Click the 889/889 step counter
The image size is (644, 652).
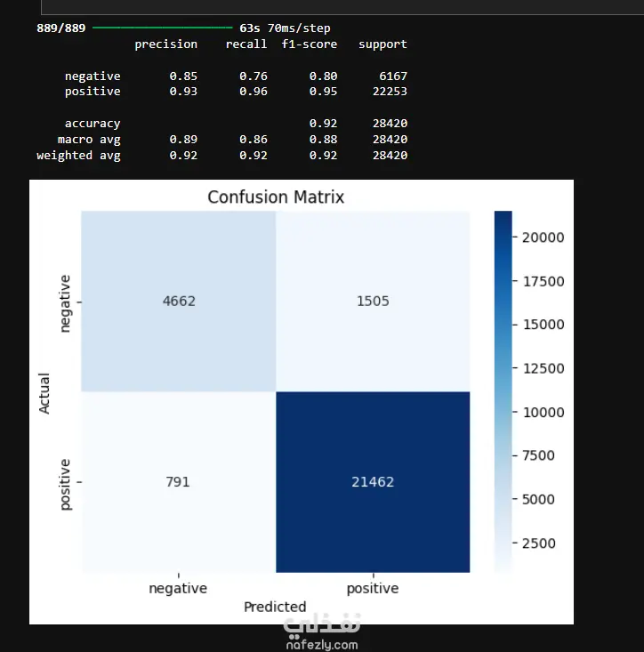coord(60,28)
